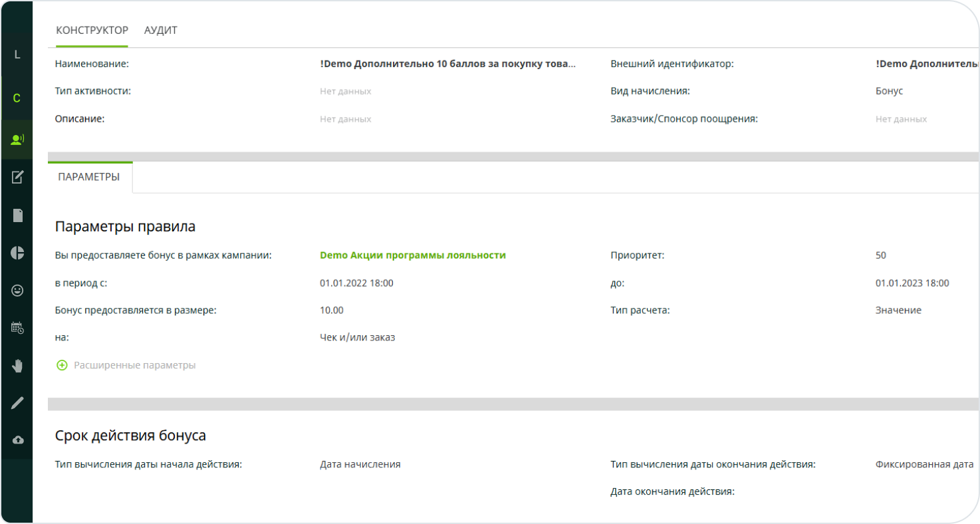Viewport: 980px width, 524px height.
Task: Click the Чек и/или заказ value
Action: [357, 337]
